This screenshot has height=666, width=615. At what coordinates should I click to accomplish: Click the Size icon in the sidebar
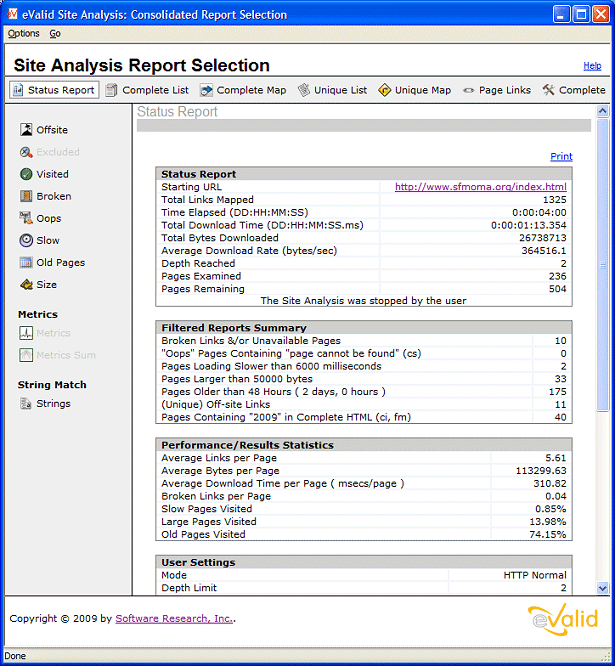(26, 285)
